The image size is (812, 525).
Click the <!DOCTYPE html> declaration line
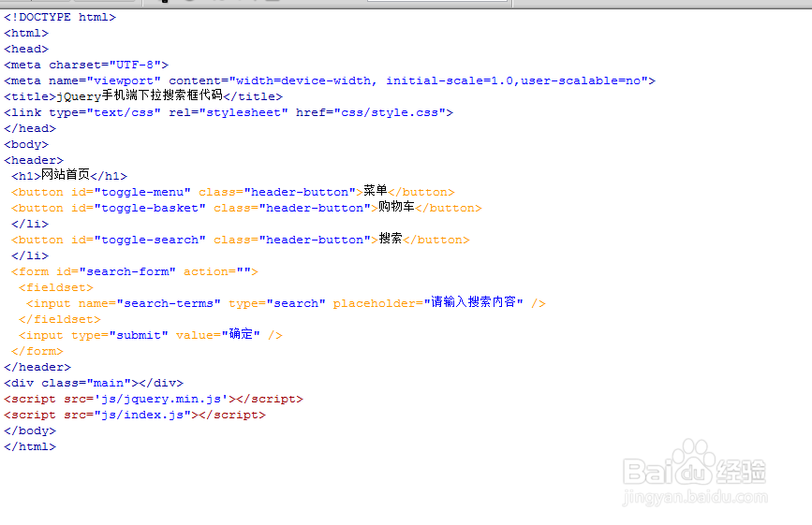pos(60,17)
